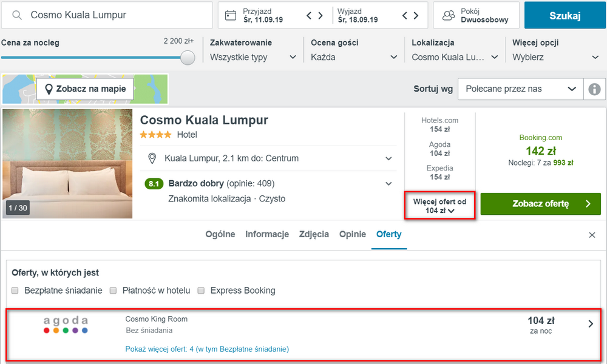Enable Bezpłatne śniadanie checkbox
The height and width of the screenshot is (364, 607).
point(15,291)
